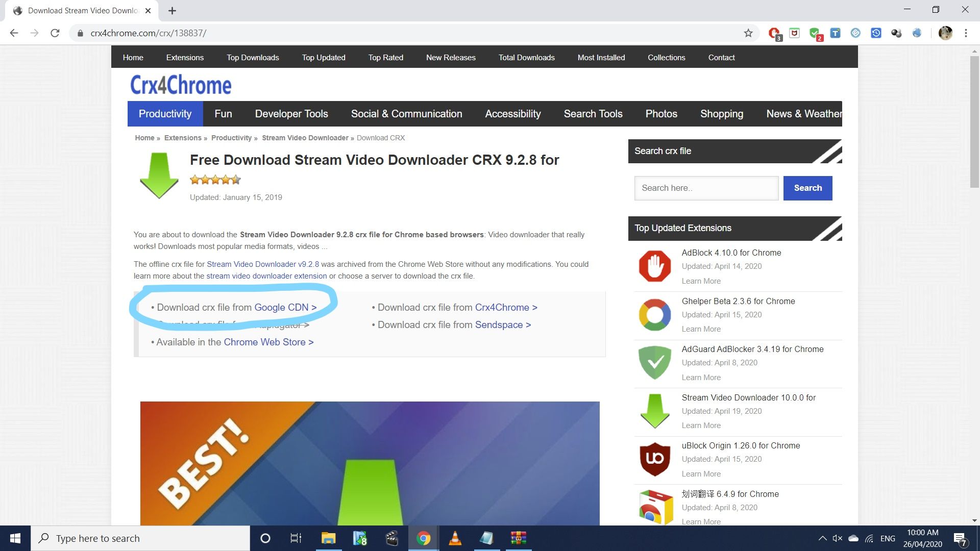Click the Search here input field
Viewport: 980px width, 551px height.
pos(706,188)
